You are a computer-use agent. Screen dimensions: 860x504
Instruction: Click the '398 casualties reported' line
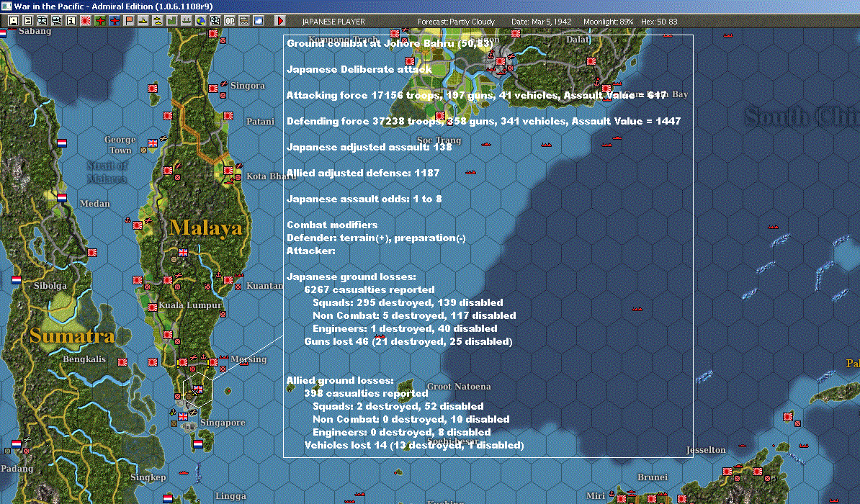click(x=367, y=393)
